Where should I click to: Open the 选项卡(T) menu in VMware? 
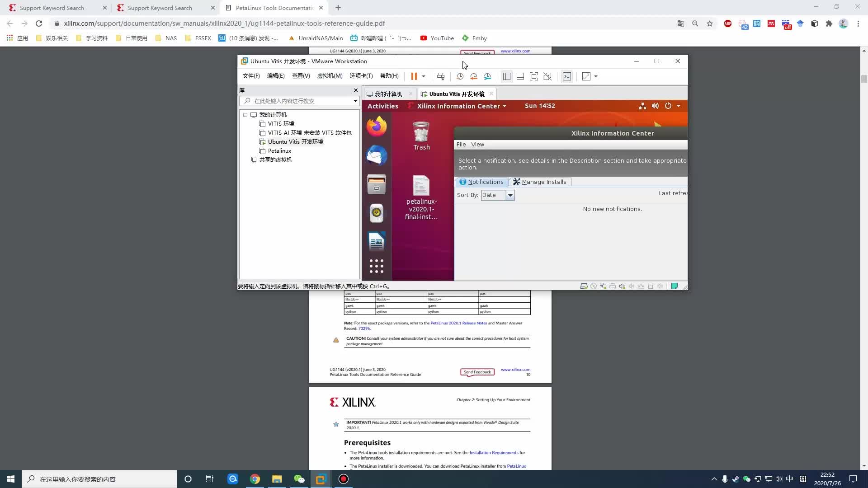(361, 76)
